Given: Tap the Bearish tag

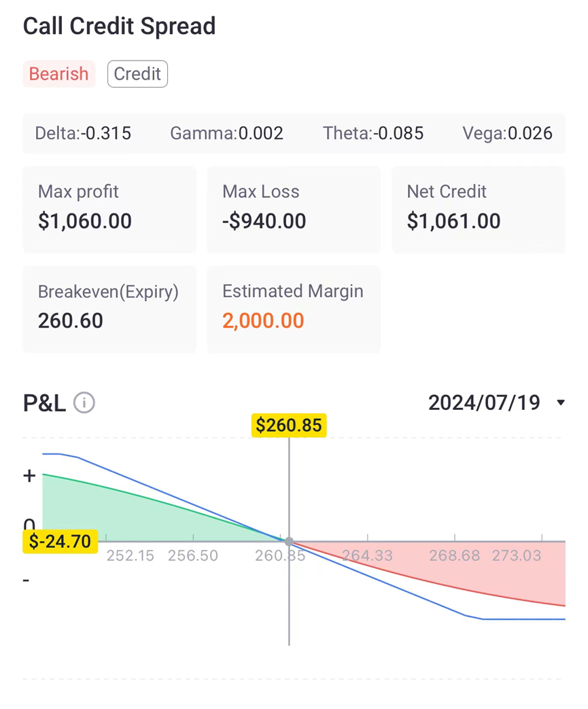Looking at the screenshot, I should tap(58, 73).
